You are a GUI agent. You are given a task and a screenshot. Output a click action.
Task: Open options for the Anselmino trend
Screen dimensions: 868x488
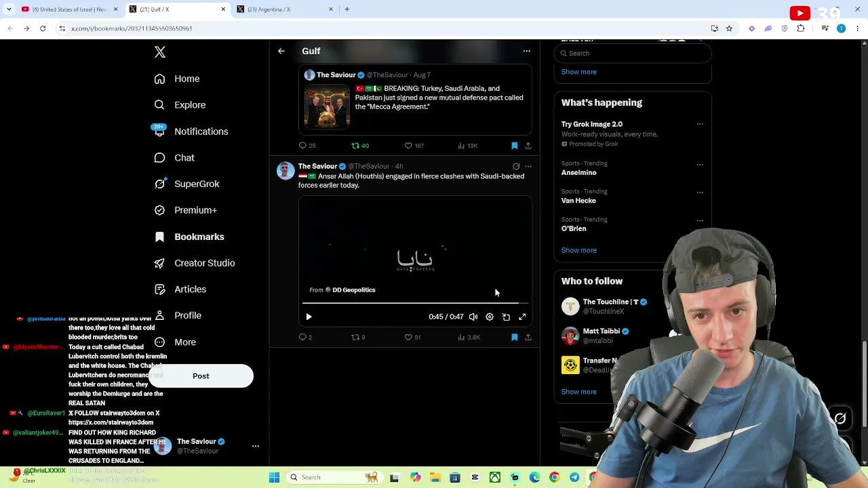[700, 165]
